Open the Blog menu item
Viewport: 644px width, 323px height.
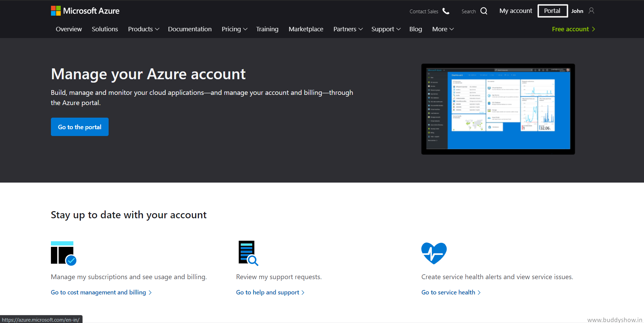click(x=416, y=29)
